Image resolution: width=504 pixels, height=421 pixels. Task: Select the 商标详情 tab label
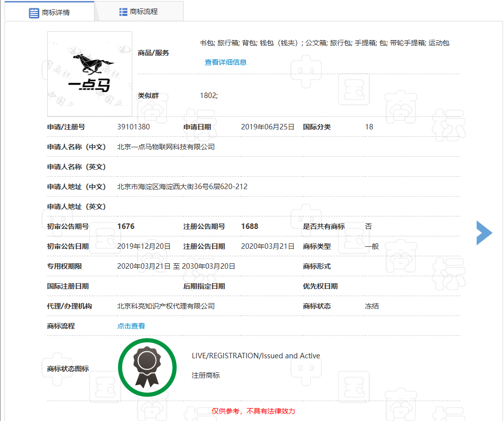coord(56,12)
